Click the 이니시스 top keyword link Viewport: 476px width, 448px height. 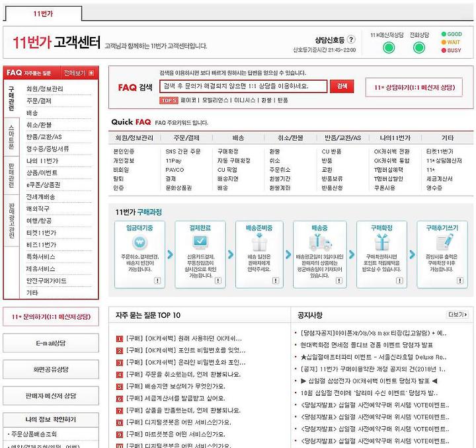pyautogui.click(x=245, y=100)
